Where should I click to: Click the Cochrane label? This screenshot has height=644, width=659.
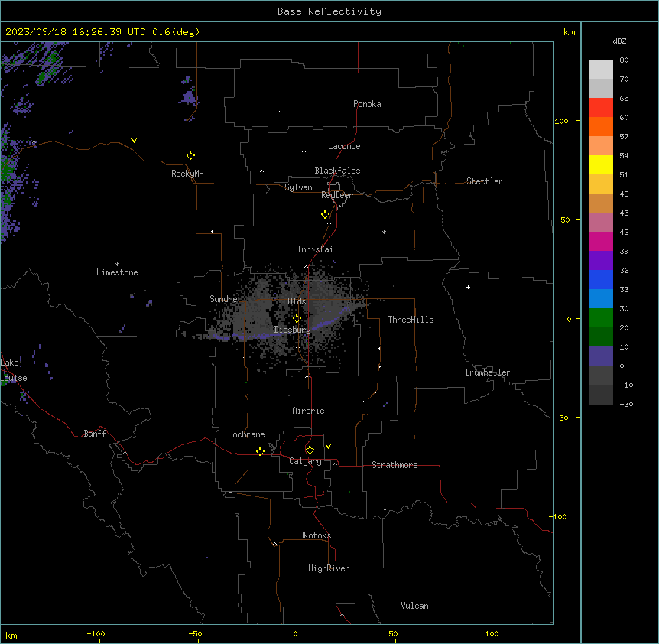[246, 434]
